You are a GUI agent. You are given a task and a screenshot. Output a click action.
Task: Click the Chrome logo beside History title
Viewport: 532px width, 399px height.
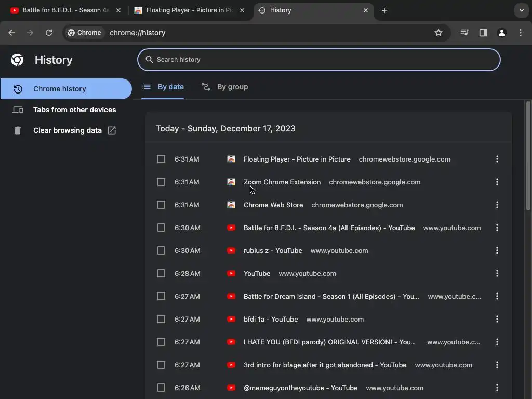click(17, 60)
